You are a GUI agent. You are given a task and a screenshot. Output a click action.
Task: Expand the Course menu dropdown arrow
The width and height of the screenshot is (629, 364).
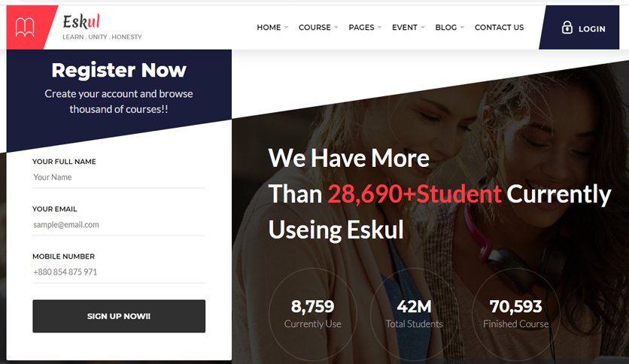click(336, 27)
